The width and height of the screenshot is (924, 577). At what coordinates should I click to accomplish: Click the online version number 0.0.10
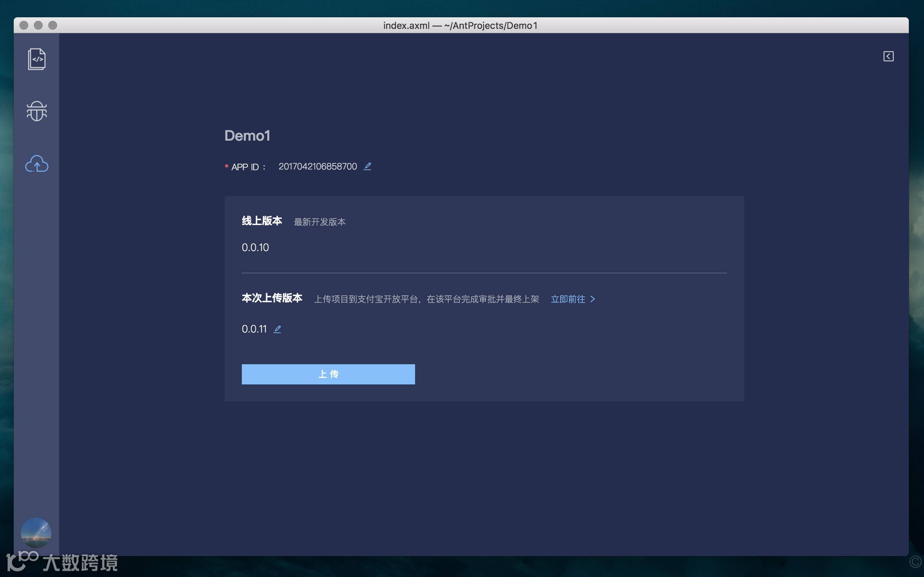point(256,247)
